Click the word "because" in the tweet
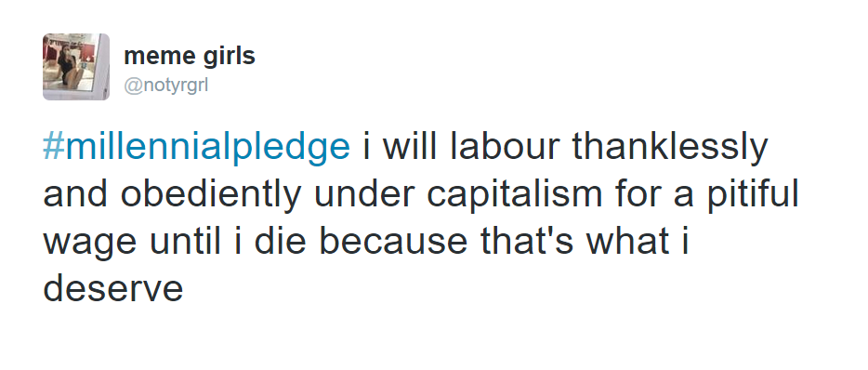 tap(394, 241)
